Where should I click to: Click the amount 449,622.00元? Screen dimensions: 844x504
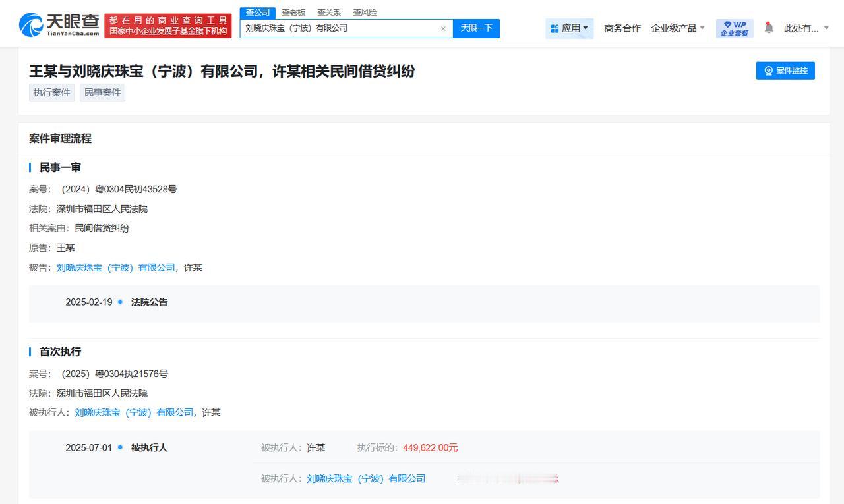pyautogui.click(x=431, y=448)
